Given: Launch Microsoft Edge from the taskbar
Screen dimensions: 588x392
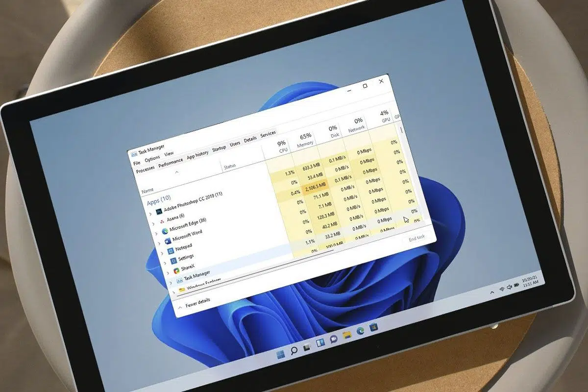Looking at the screenshot, I should click(360, 331).
